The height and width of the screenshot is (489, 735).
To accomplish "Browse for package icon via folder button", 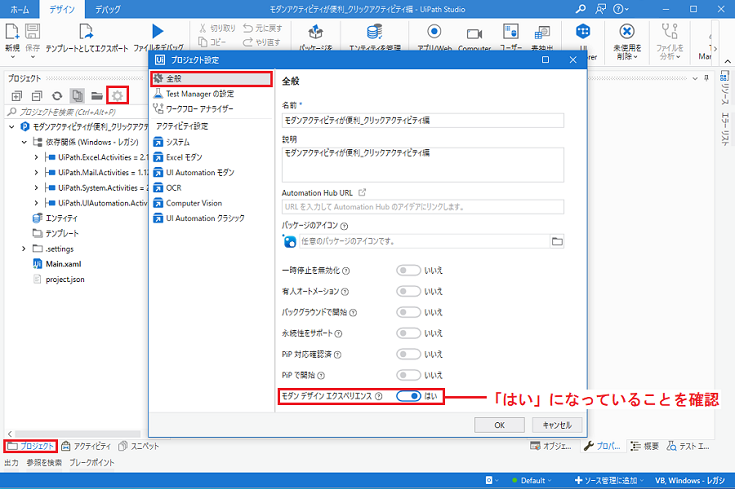I will click(x=557, y=241).
